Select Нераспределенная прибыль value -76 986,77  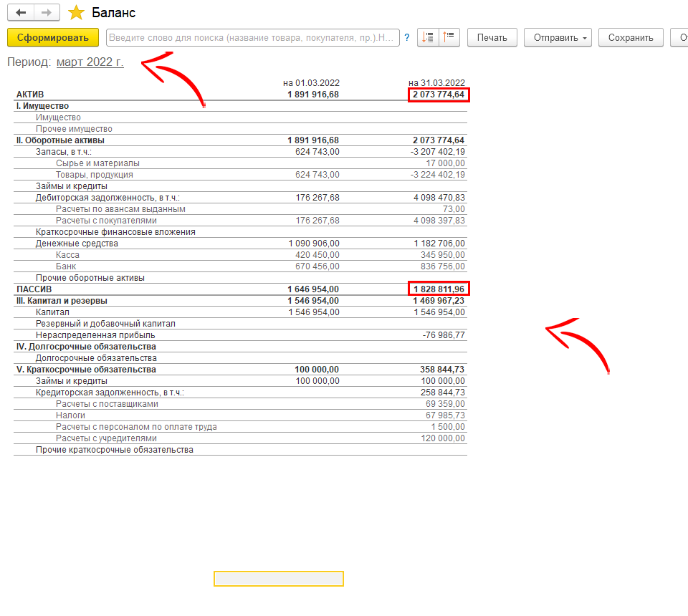pyautogui.click(x=443, y=335)
